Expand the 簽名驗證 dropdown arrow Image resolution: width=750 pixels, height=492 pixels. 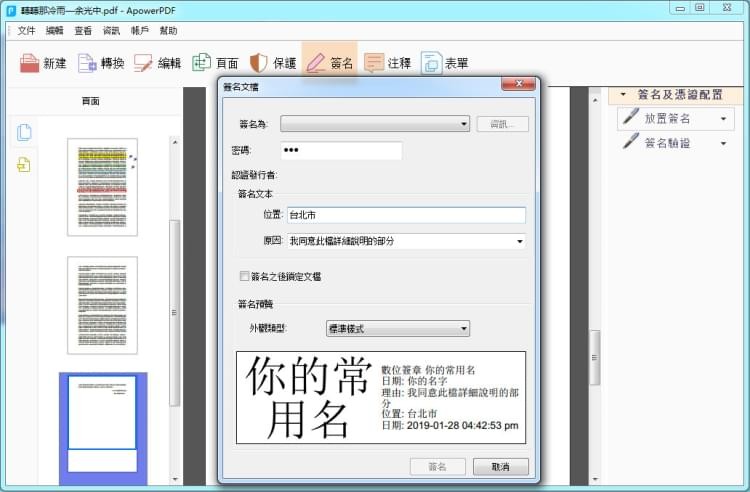point(723,143)
